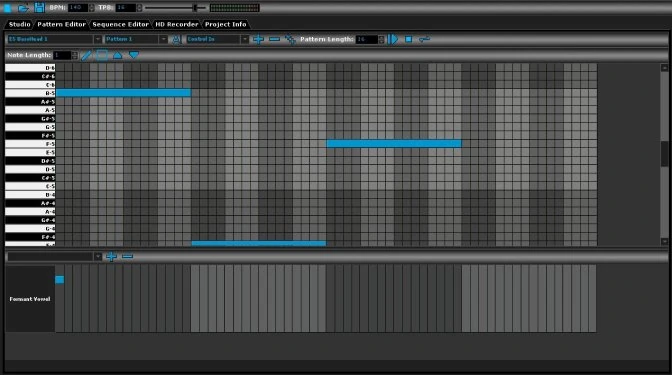Click the green level meter display
Screen dimensions: 672x375
click(234, 8)
